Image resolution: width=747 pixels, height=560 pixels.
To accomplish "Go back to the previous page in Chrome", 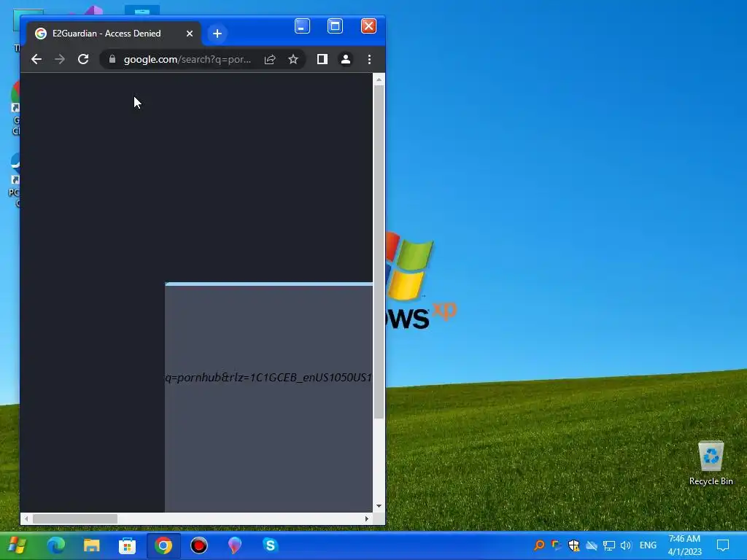I will [x=36, y=59].
